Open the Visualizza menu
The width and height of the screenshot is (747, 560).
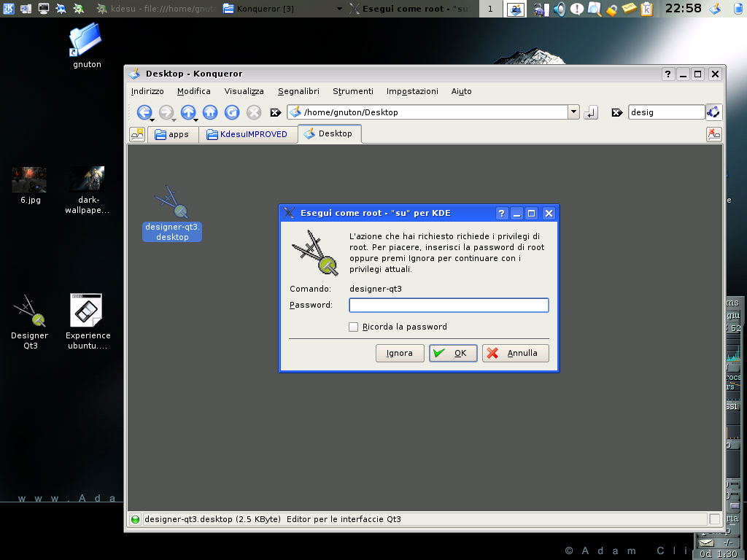pos(244,91)
